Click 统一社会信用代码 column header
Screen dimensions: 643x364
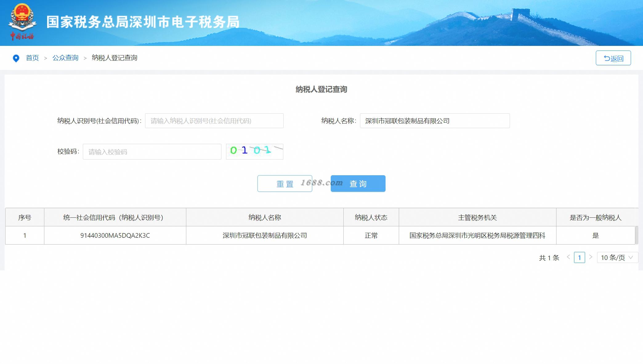pos(115,217)
